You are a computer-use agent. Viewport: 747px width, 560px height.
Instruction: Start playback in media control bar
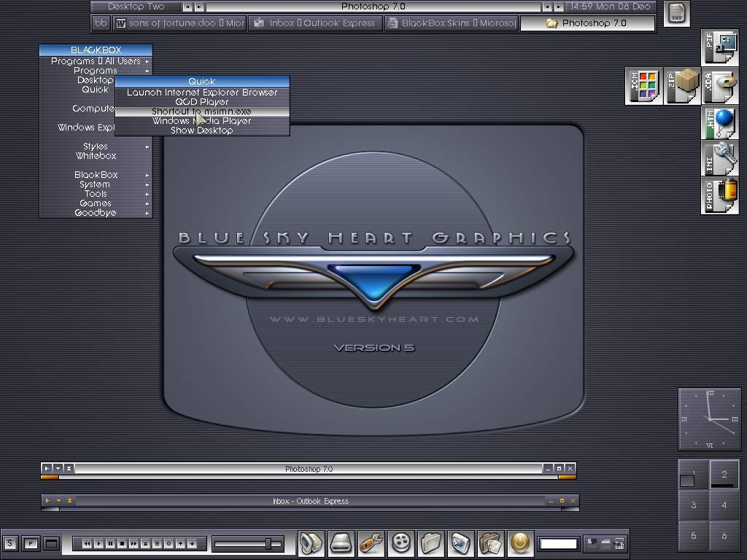click(98, 543)
